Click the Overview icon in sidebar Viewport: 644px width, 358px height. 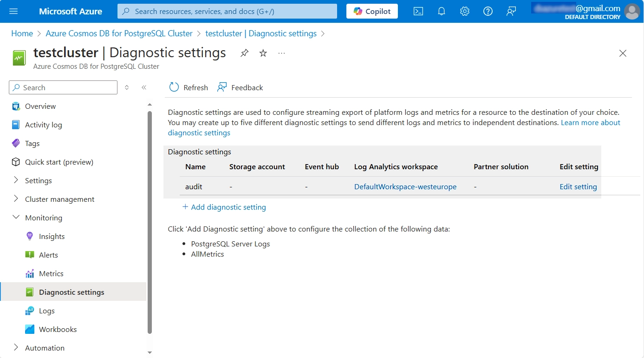pos(16,106)
